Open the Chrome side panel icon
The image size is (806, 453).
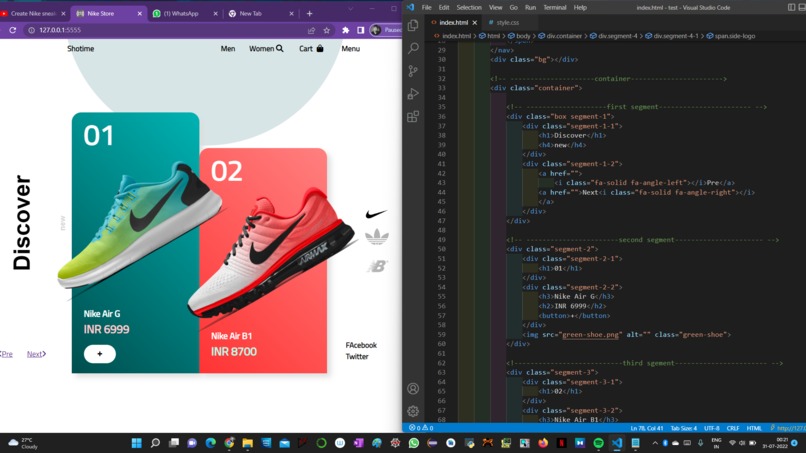(x=360, y=30)
